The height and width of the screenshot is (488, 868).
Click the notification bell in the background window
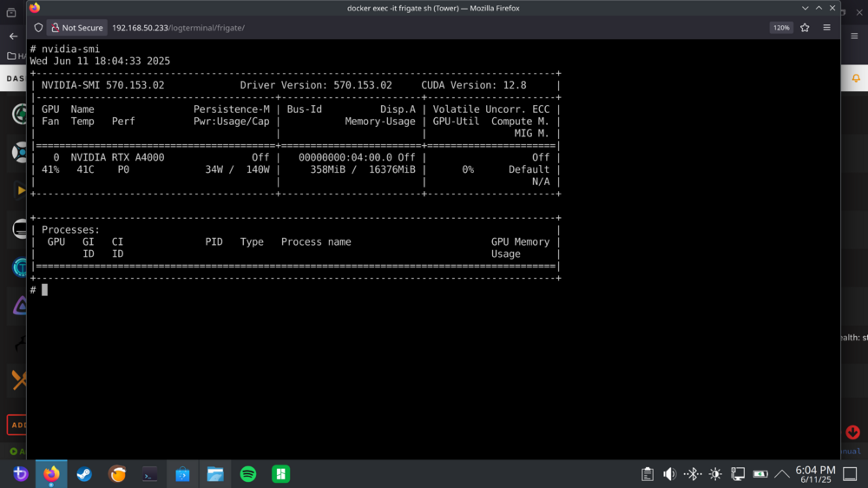pyautogui.click(x=856, y=78)
